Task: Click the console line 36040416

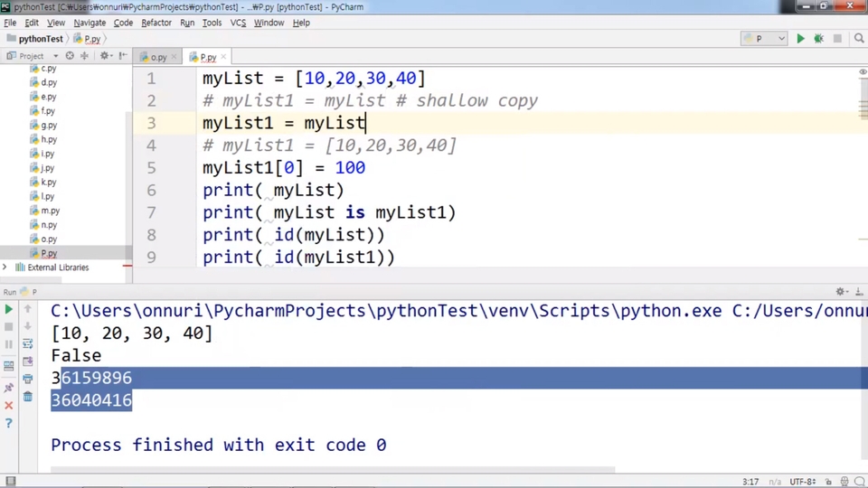Action: 91,400
